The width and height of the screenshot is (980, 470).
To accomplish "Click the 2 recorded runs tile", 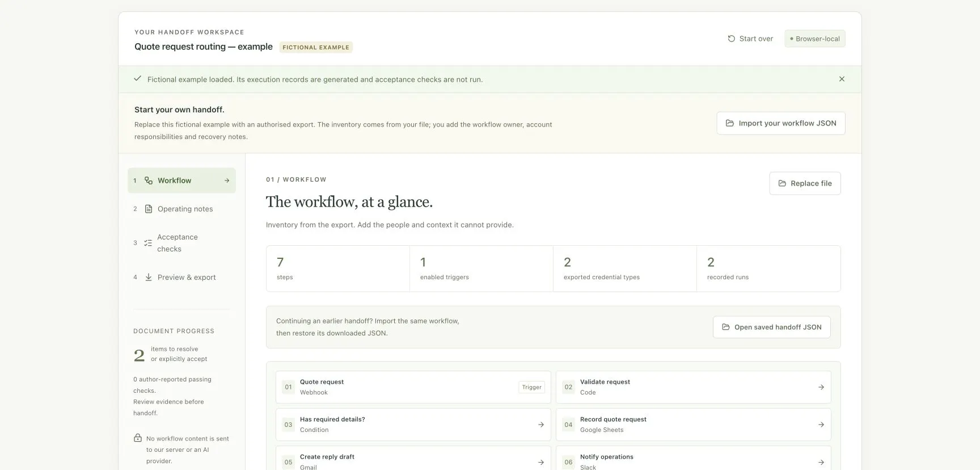I will click(768, 268).
